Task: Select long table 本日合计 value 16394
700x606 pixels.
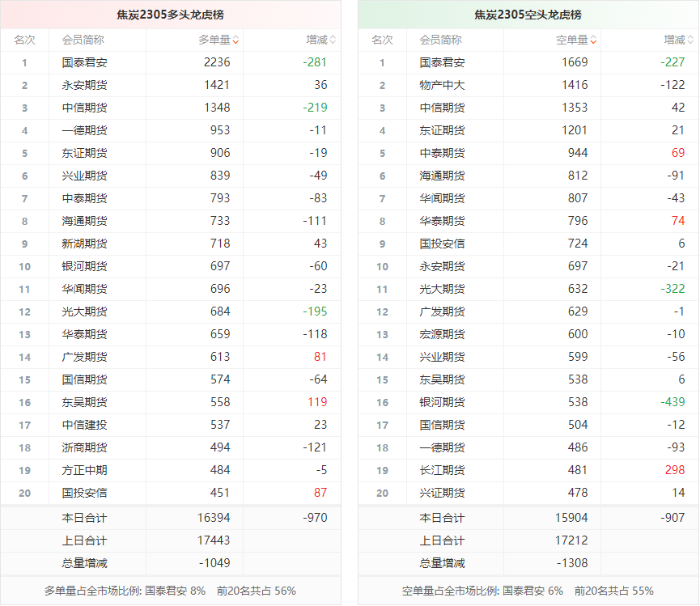Action: tap(214, 518)
